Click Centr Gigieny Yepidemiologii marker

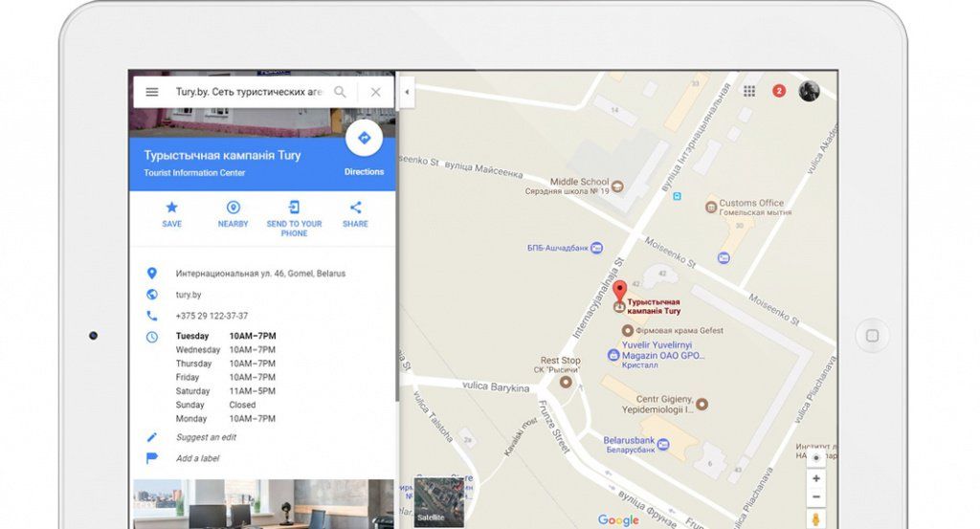pos(702,404)
